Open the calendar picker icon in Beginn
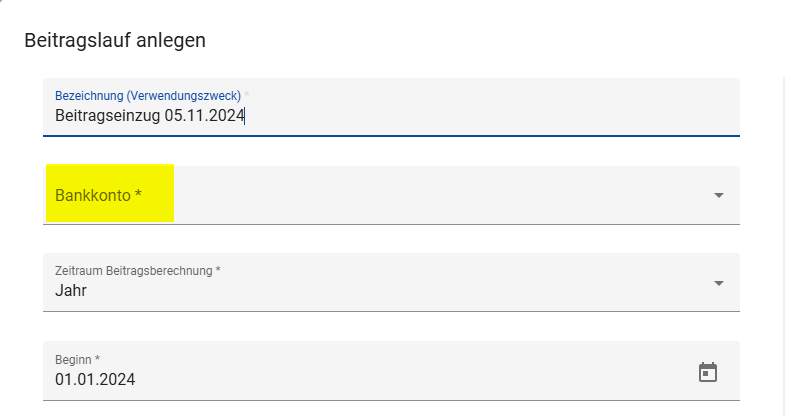Viewport: 785px width, 416px height. pos(707,372)
